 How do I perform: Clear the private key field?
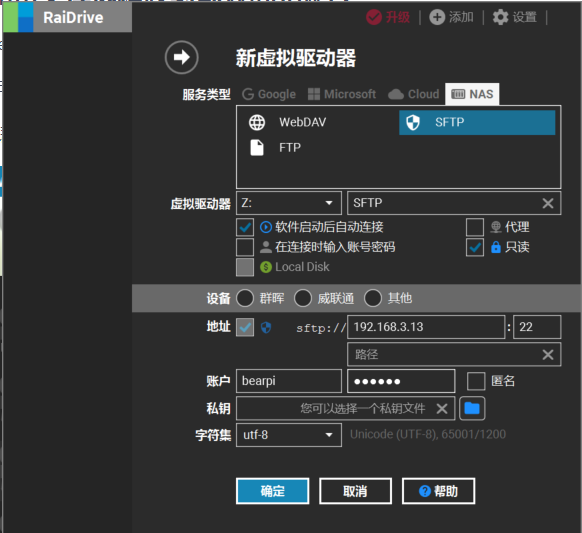[x=442, y=409]
